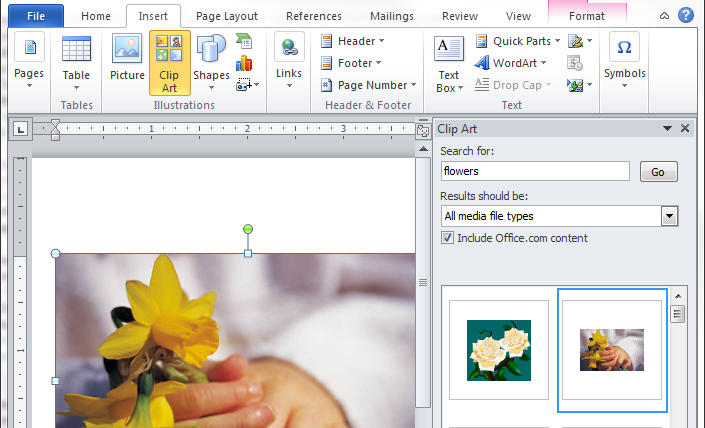Open the Symbols menu
The image size is (705, 428).
tap(625, 61)
